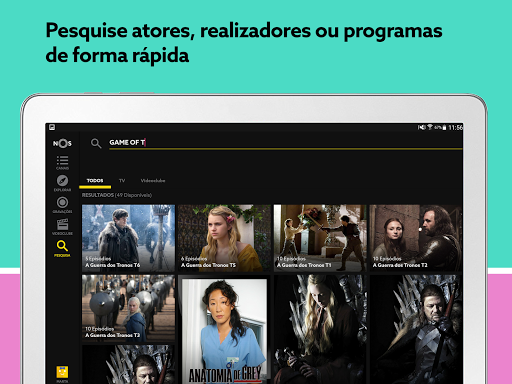The height and width of the screenshot is (384, 512).
Task: Select the Todos tab
Action: 95,181
